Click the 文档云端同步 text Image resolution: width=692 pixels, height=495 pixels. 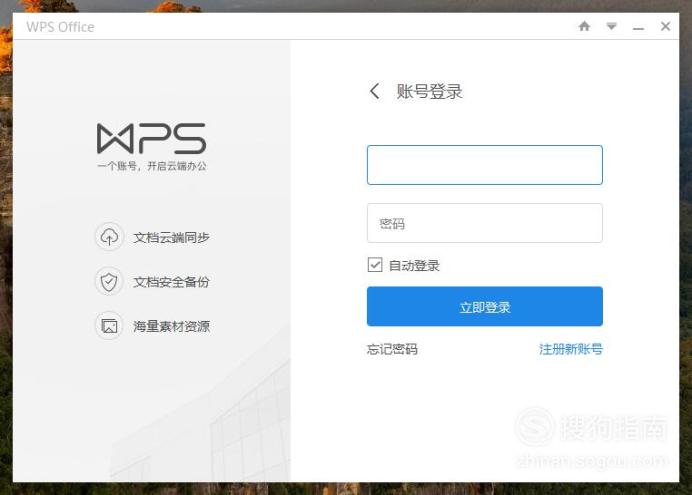[171, 238]
